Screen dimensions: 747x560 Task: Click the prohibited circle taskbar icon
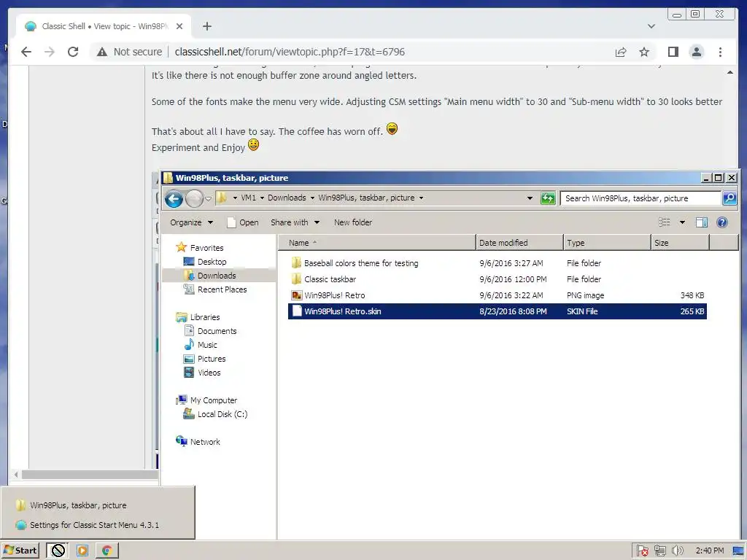coord(58,551)
